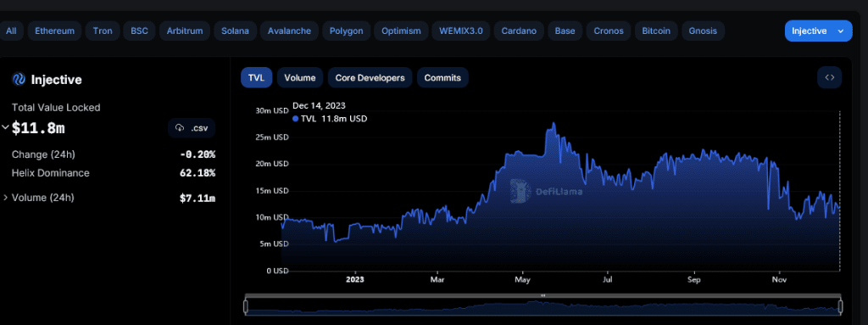Image resolution: width=868 pixels, height=325 pixels.
Task: Click the Helix Dominance label
Action: (x=50, y=173)
